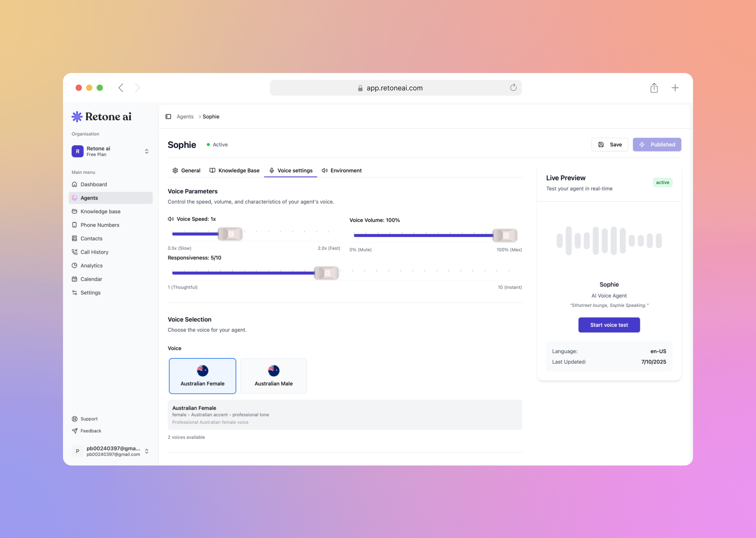Go back with browser back arrow
The height and width of the screenshot is (538, 756).
click(x=121, y=88)
